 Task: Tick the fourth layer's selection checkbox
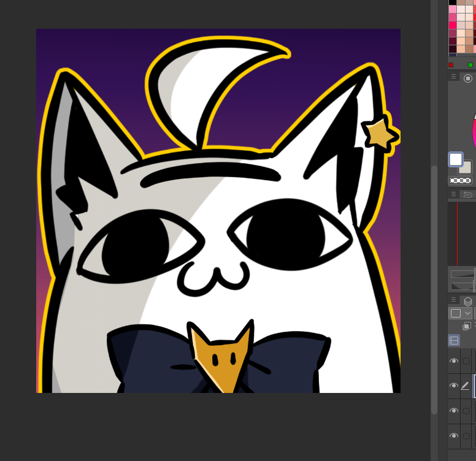466,436
